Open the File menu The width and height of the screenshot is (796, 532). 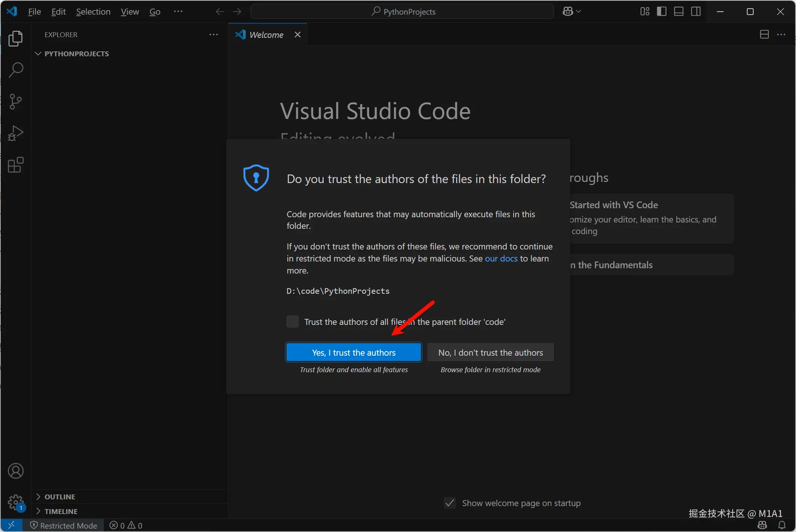click(x=35, y=12)
